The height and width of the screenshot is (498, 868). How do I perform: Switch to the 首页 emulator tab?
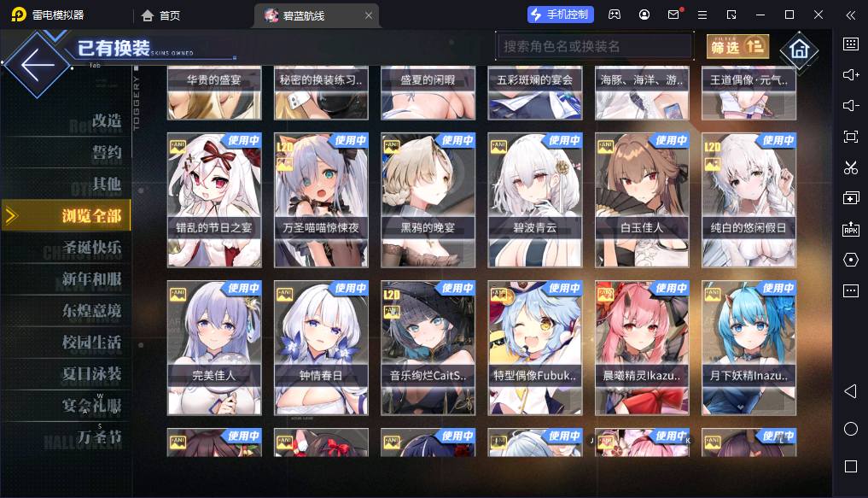[160, 15]
